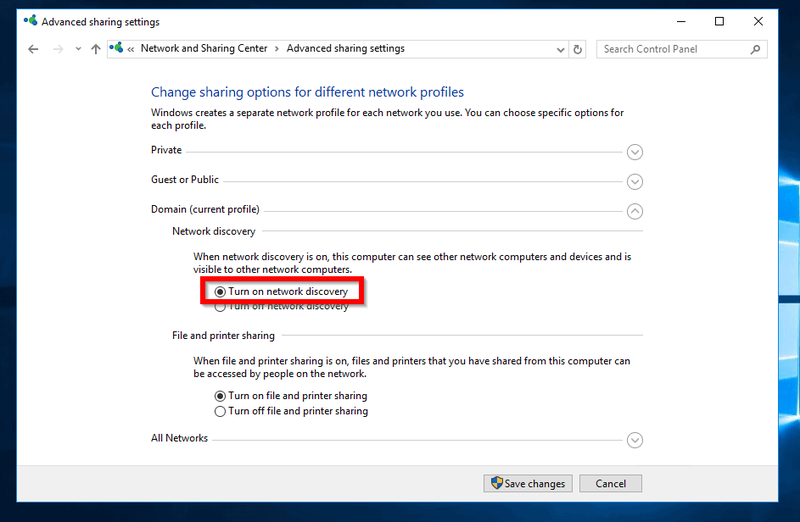Open the recent locations dropdown arrow

[x=78, y=49]
